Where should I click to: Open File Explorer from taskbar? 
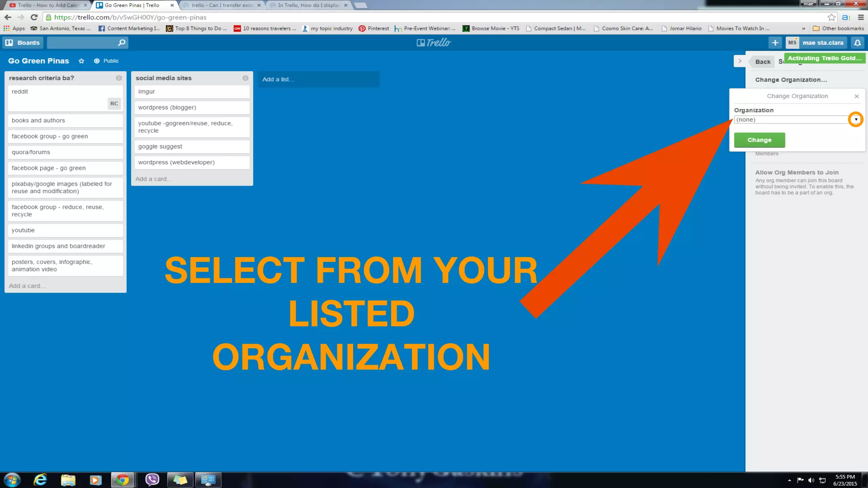pos(68,480)
